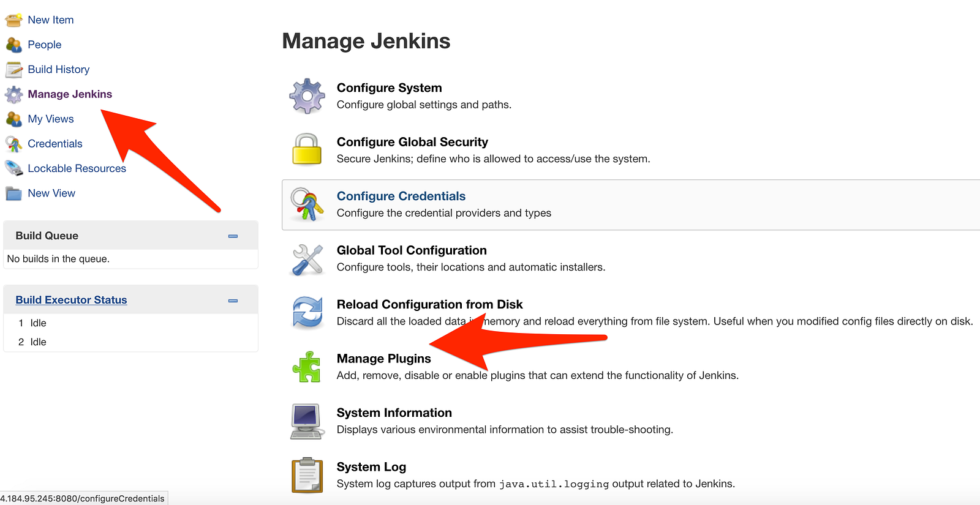
Task: Click 'Configure the credential providers and types' text
Action: point(444,213)
